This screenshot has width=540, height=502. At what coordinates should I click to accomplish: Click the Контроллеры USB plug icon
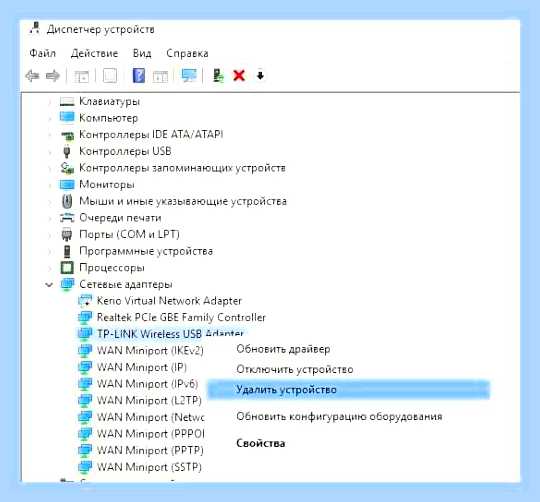67,151
